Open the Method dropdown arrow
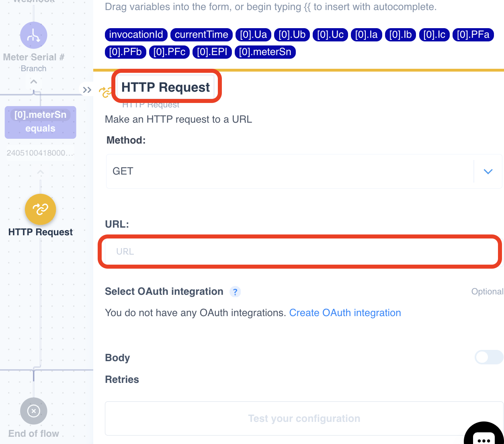Image resolution: width=504 pixels, height=444 pixels. 488,172
